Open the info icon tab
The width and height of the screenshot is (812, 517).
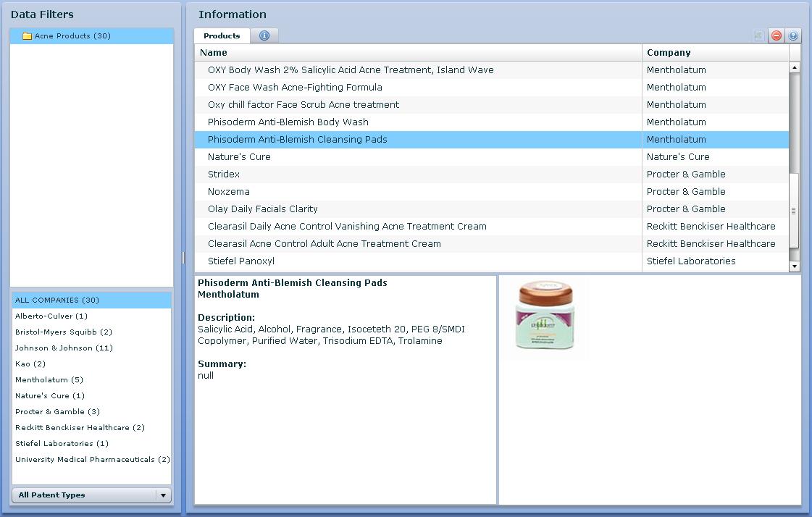click(264, 35)
